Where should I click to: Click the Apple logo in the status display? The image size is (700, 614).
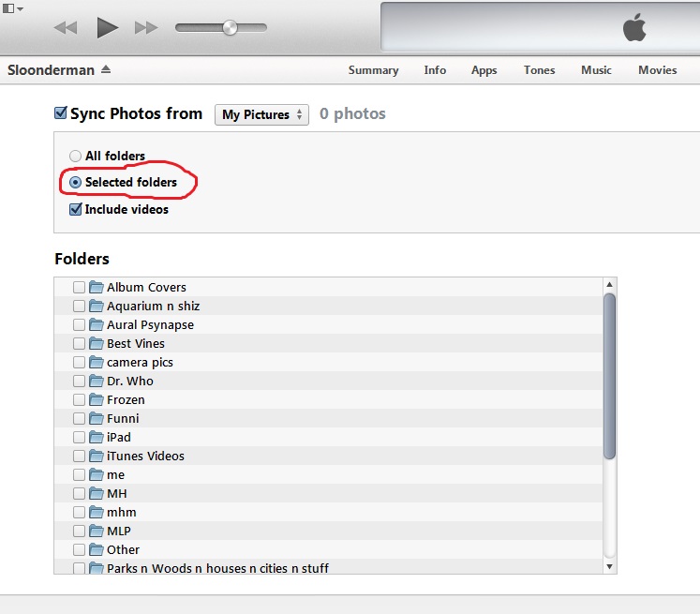point(634,27)
